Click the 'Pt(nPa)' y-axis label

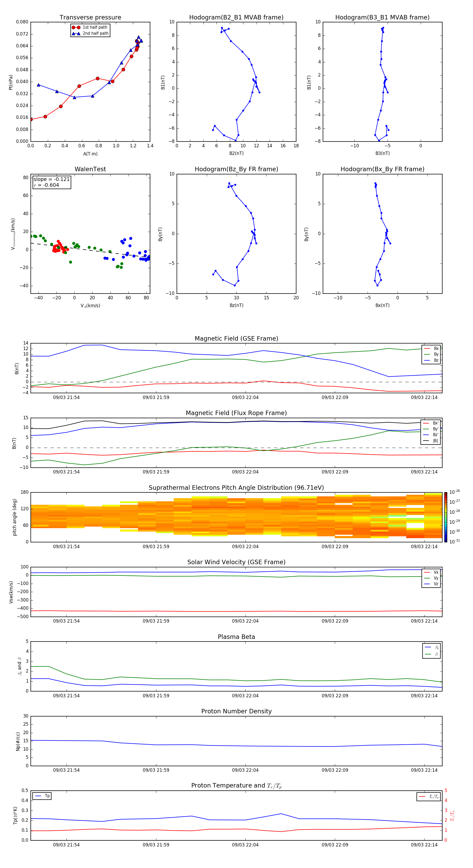(x=11, y=82)
